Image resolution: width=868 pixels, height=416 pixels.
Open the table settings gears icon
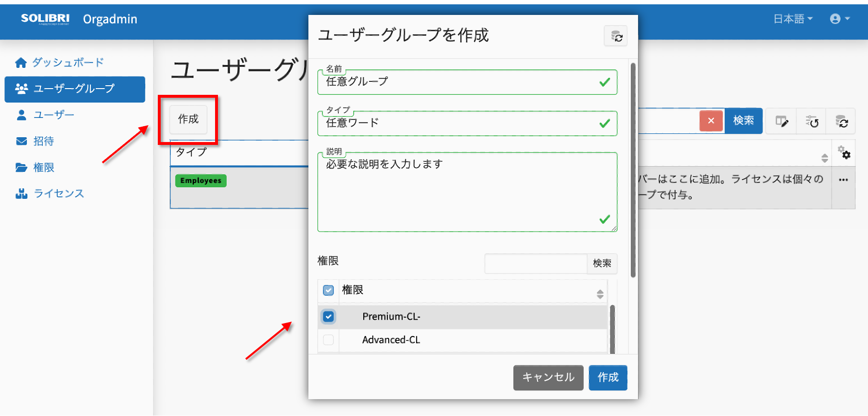(x=843, y=153)
